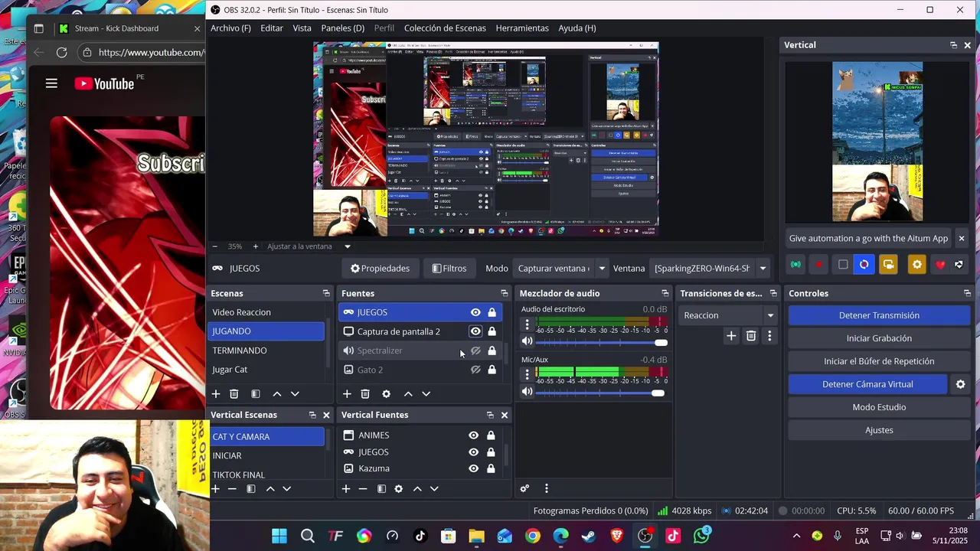This screenshot has width=980, height=551.
Task: Show the Gato 2 source
Action: pos(475,370)
